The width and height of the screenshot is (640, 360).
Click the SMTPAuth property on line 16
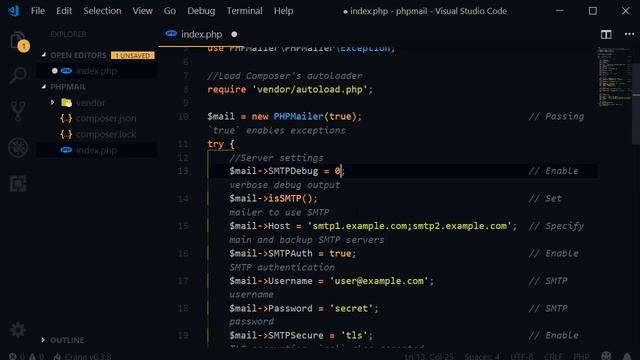290,253
